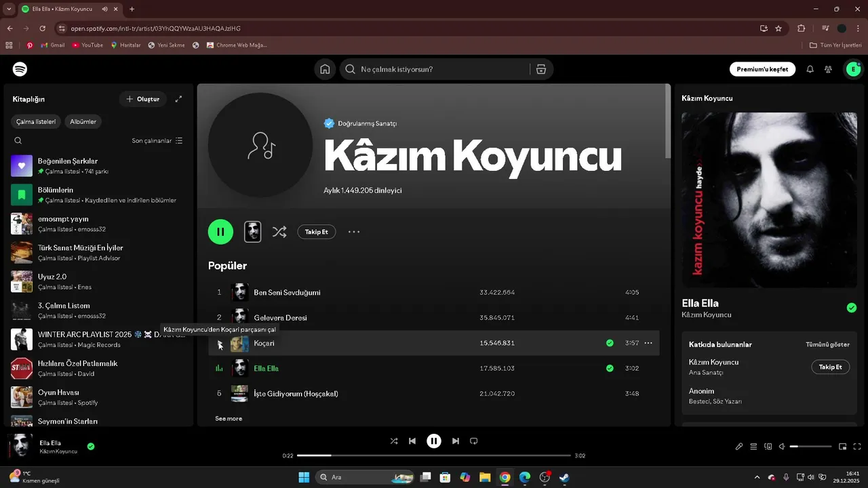Click the main page scrollbar

(667, 121)
